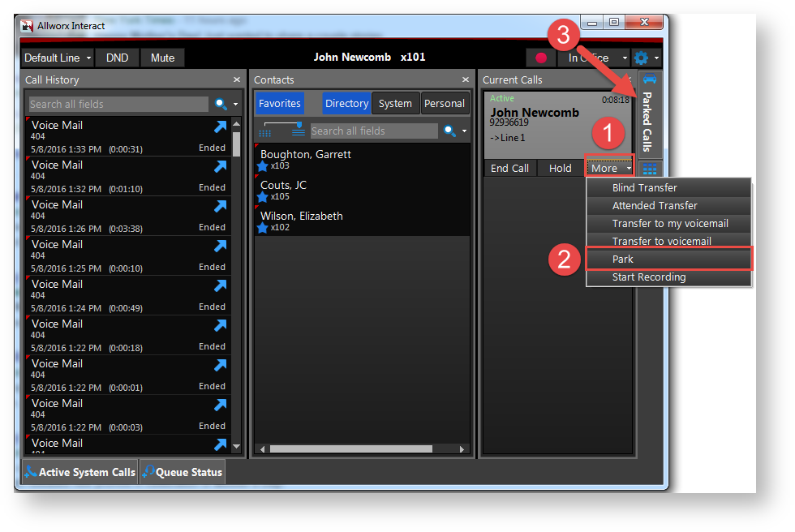Toggle the Favorites contacts filter
This screenshot has width=795, height=532.
[280, 104]
